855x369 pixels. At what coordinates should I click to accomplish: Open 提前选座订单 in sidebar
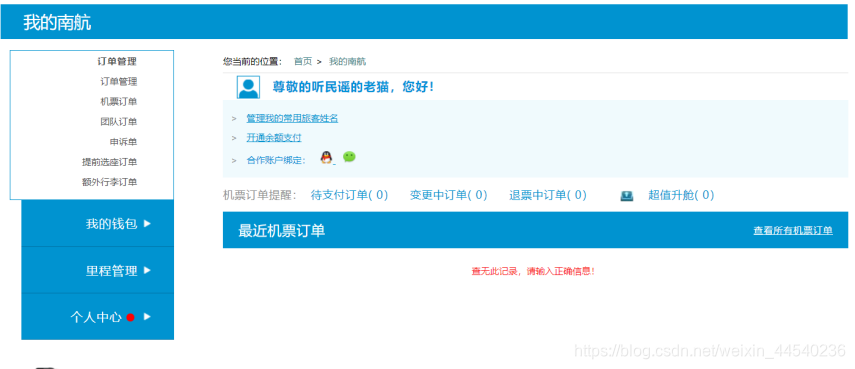110,162
